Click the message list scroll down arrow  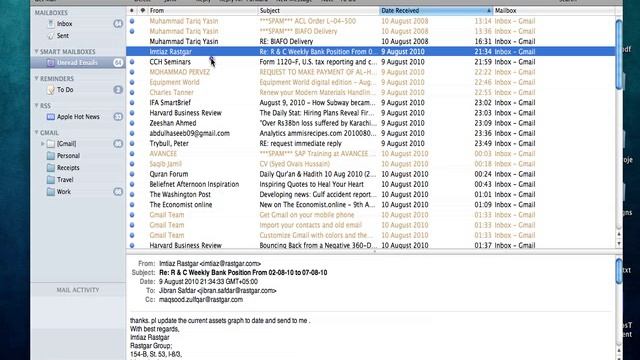pos(619,243)
